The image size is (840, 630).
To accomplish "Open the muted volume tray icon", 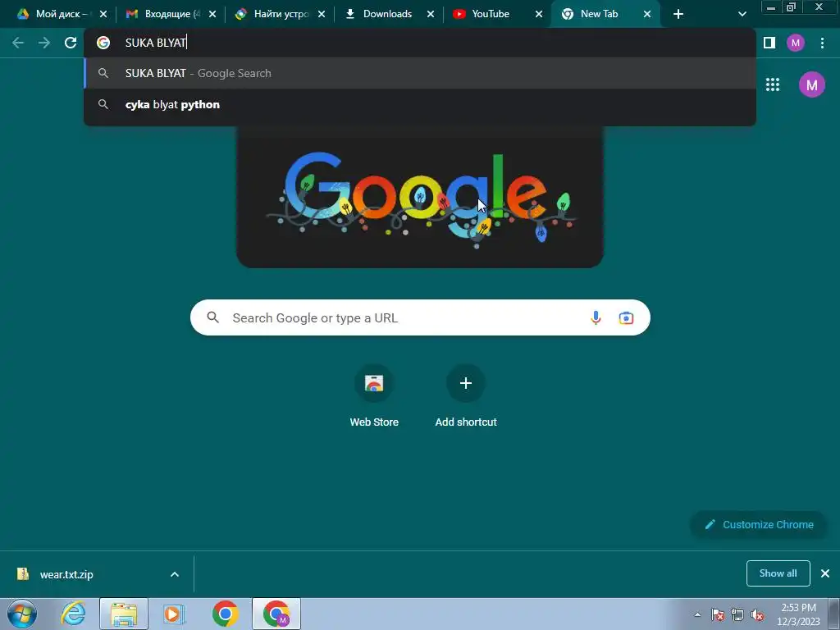I will click(x=757, y=614).
